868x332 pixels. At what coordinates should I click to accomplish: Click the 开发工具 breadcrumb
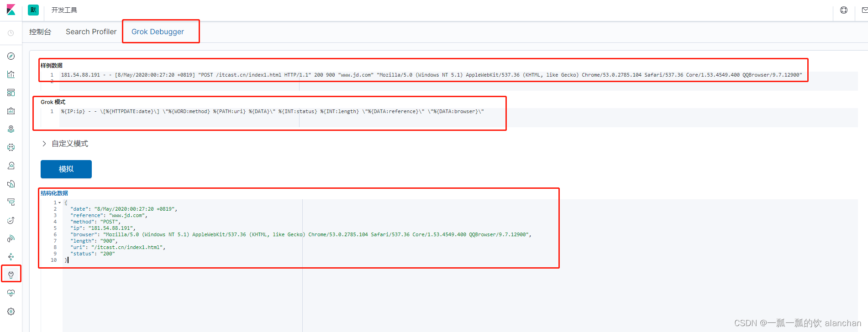(64, 10)
